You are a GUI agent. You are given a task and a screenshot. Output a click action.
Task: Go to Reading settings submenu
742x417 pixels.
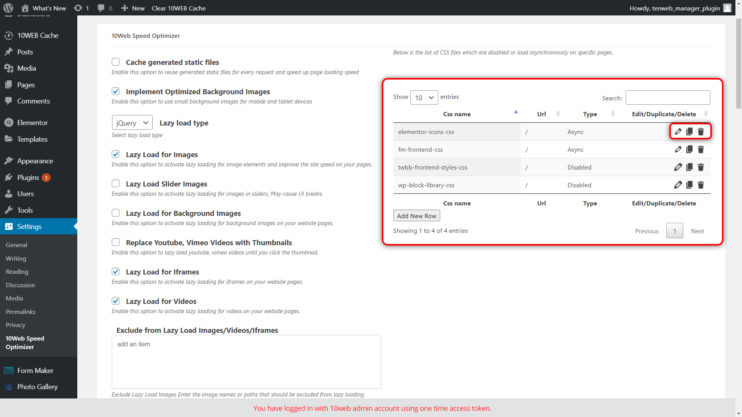[17, 272]
